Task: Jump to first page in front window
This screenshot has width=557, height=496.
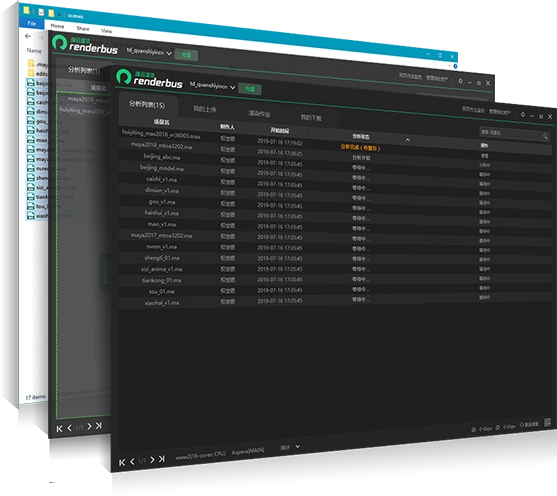Action: 122,462
